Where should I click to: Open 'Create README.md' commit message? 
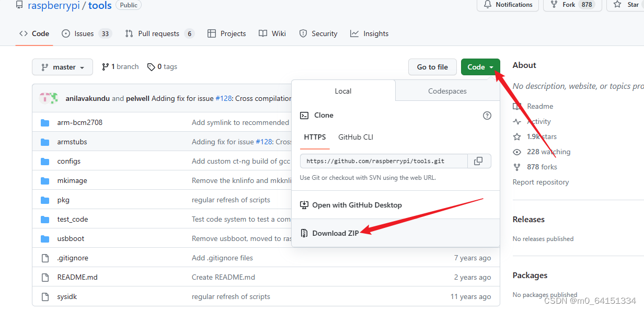click(x=223, y=278)
